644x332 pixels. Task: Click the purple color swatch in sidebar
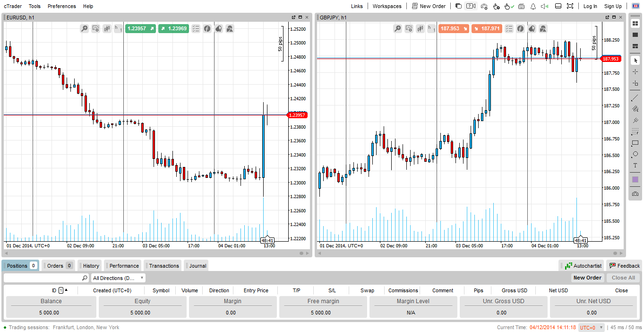[x=635, y=180]
